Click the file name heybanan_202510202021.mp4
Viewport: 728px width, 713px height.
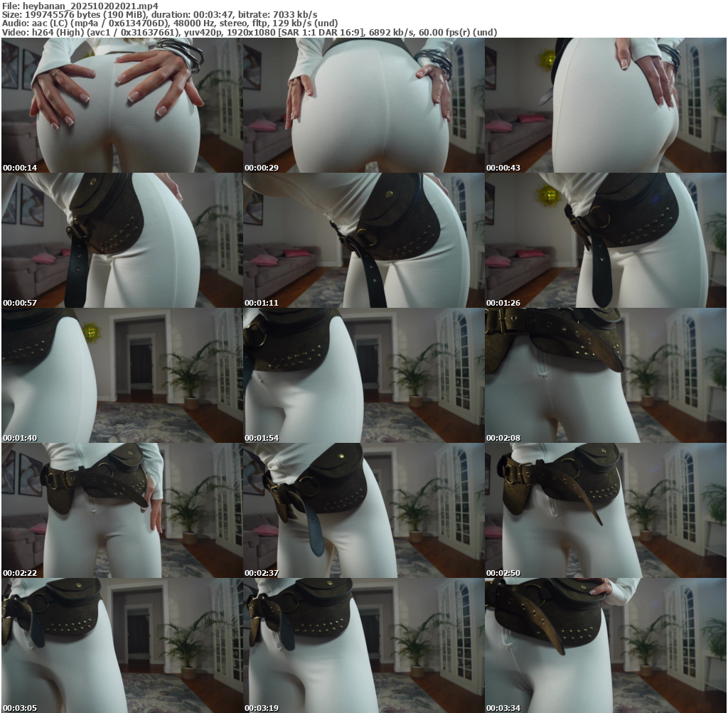[x=90, y=6]
